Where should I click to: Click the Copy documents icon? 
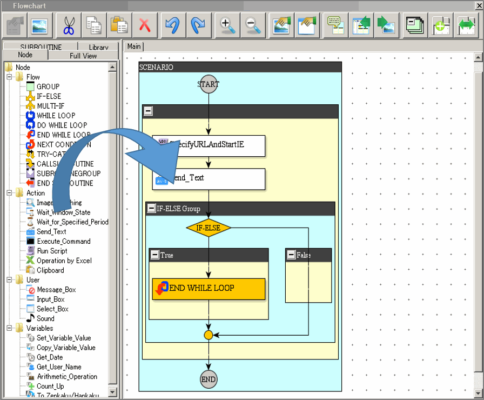coord(94,25)
